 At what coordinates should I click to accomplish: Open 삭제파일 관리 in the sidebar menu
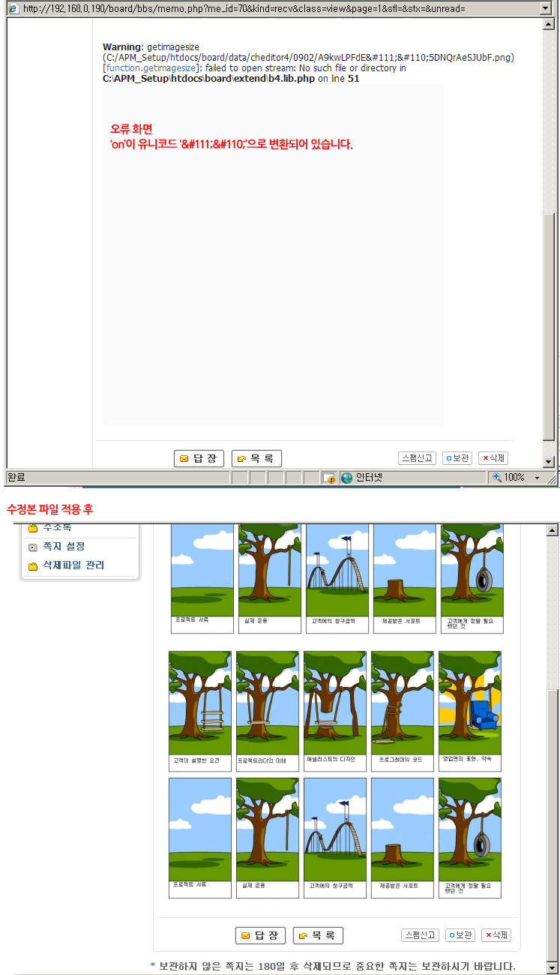(73, 565)
